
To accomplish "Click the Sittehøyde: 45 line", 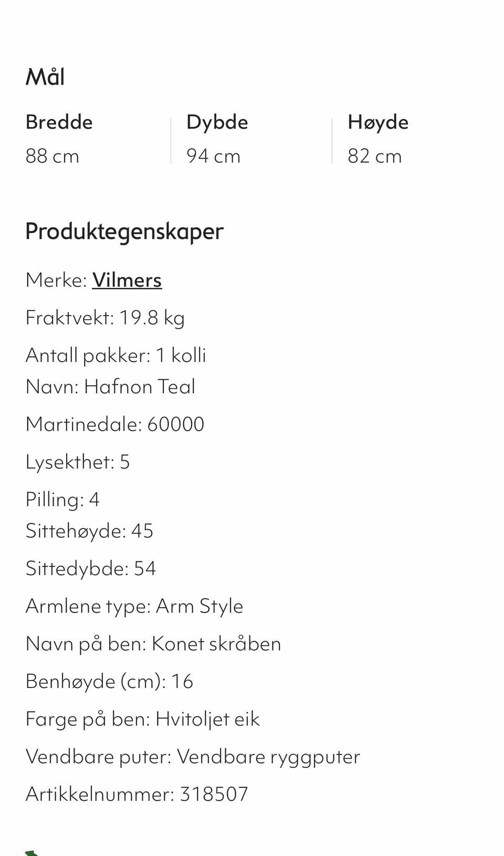I will pos(89,531).
